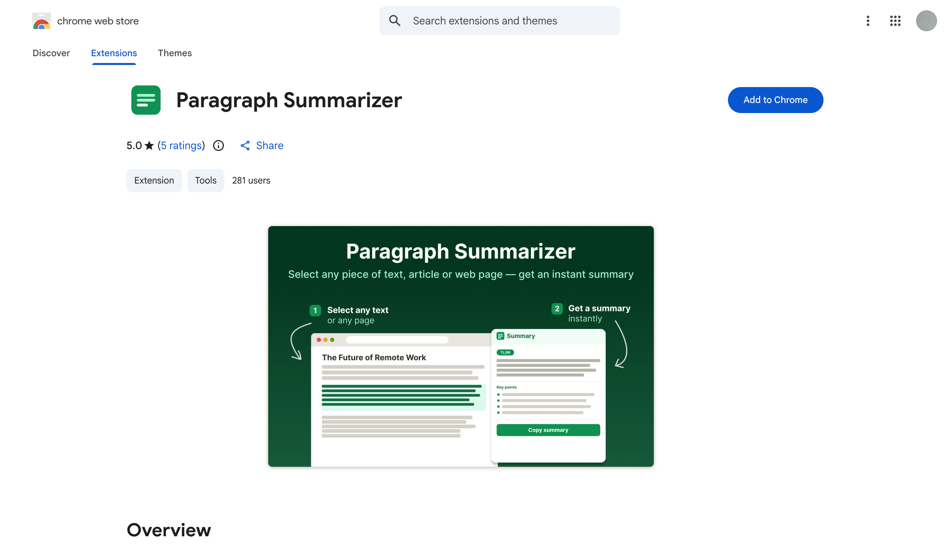This screenshot has height=560, width=950.
Task: Click the Tools category chip
Action: click(205, 180)
